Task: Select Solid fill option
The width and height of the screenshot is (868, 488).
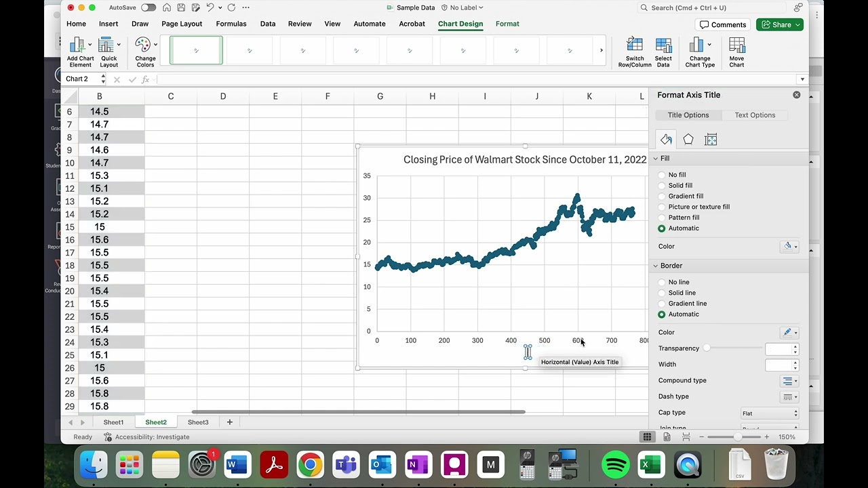Action: click(x=662, y=186)
